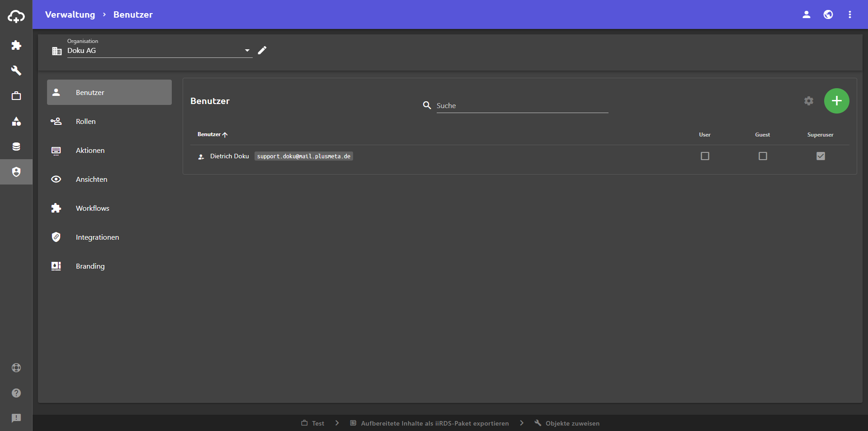
Task: Open the globe language icon
Action: (x=828, y=14)
